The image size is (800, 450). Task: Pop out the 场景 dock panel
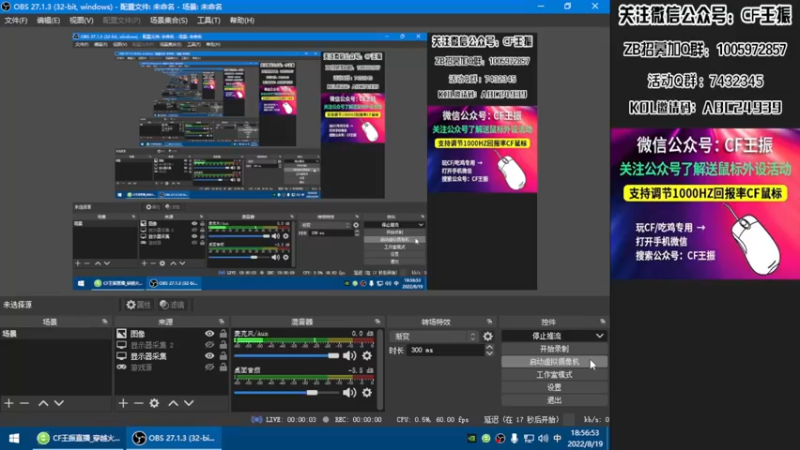pyautogui.click(x=105, y=322)
